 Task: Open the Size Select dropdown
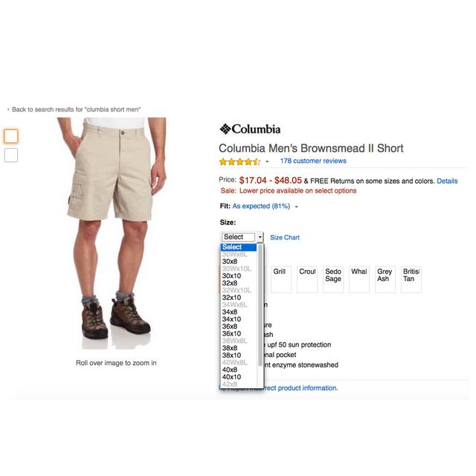coord(242,237)
